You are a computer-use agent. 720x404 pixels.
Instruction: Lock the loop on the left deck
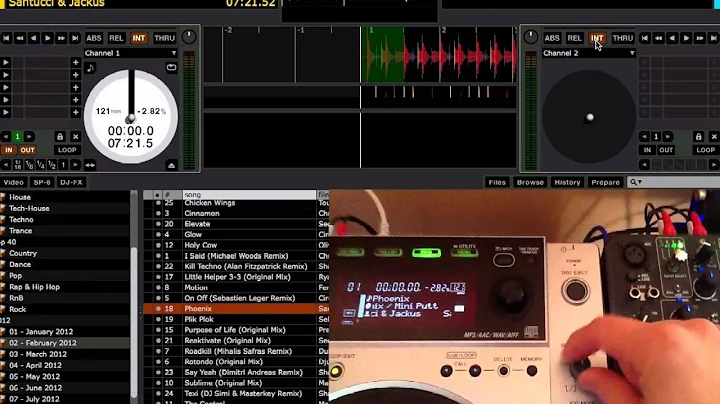point(60,137)
